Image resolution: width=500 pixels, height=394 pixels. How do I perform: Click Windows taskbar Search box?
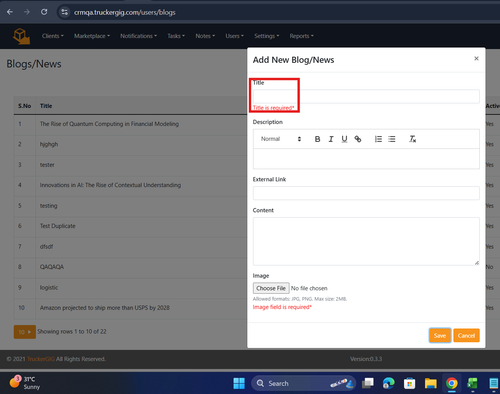coord(303,383)
